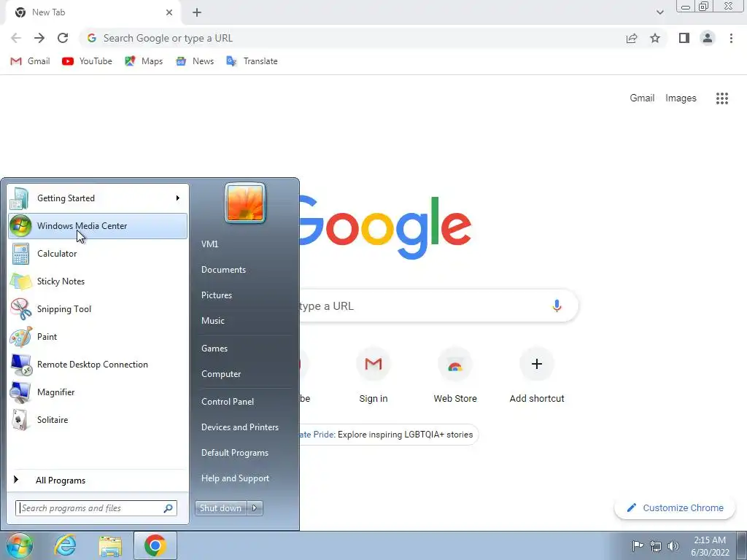Open Documents in Start menu

[223, 270]
